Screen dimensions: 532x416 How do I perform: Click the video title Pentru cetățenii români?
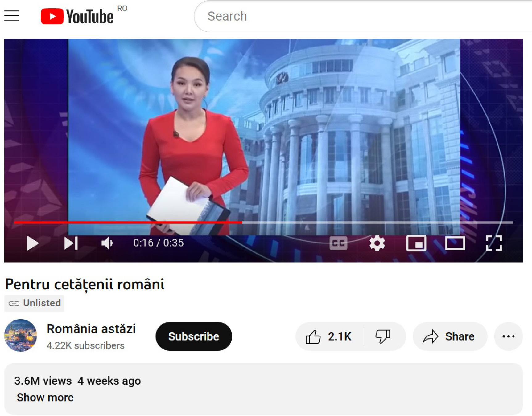(85, 284)
